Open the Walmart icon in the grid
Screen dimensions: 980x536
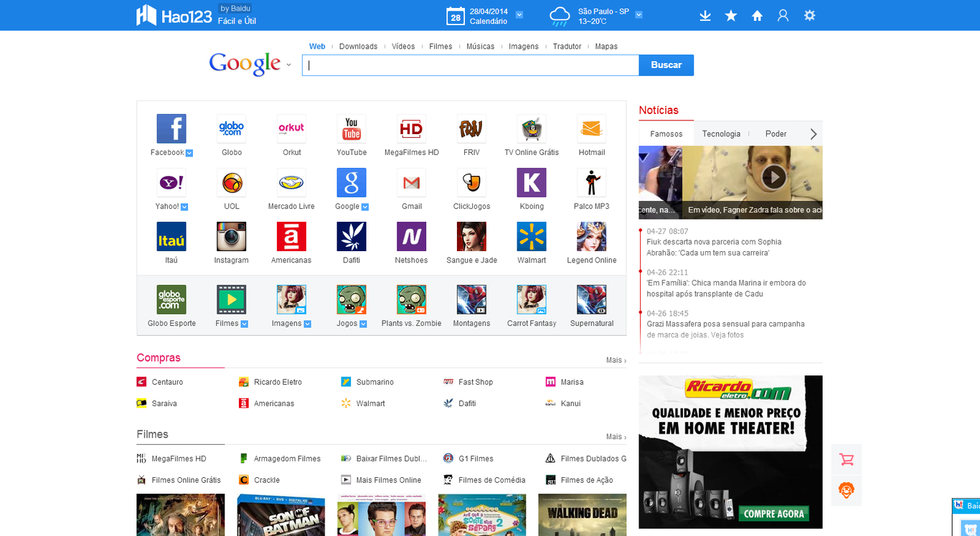(x=532, y=236)
